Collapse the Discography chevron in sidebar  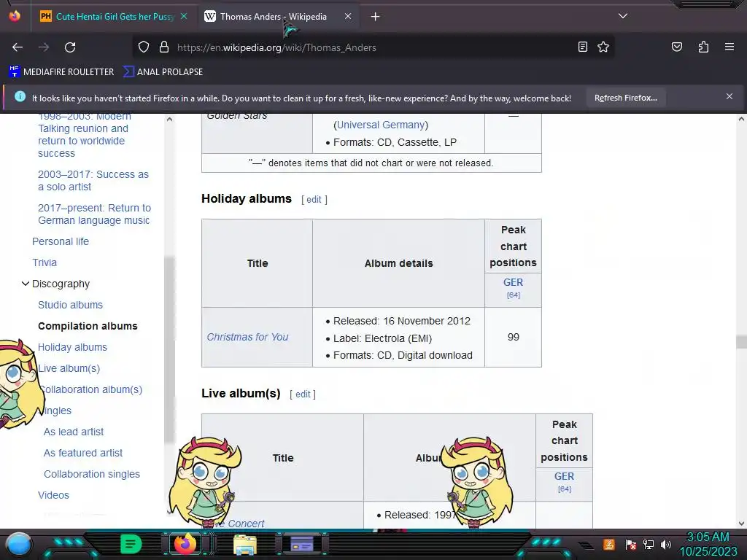pos(26,284)
